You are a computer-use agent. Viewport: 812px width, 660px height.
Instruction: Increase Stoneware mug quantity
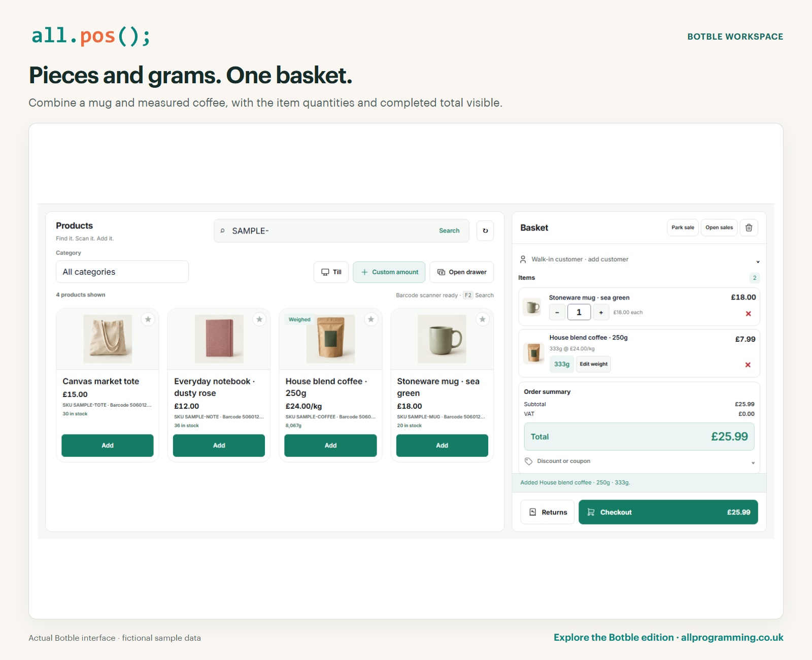click(601, 312)
